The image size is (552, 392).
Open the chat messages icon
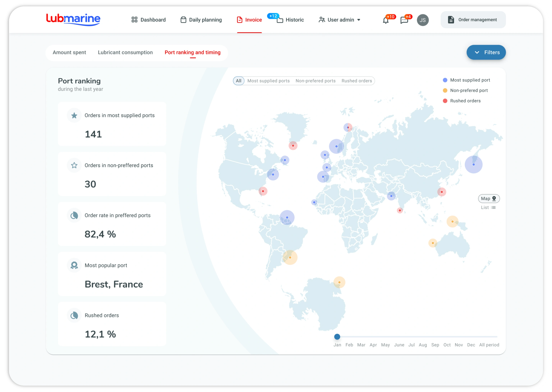click(x=404, y=20)
